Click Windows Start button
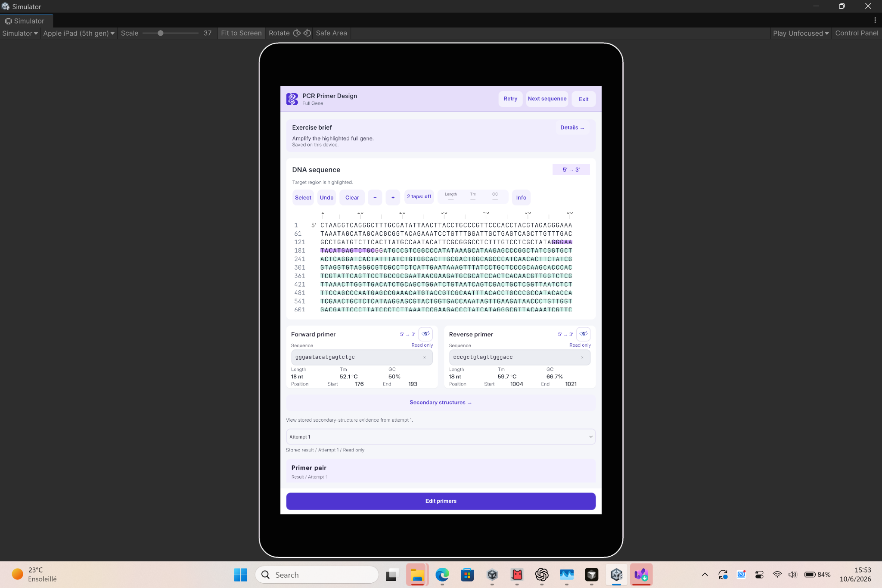The height and width of the screenshot is (588, 882). point(240,574)
